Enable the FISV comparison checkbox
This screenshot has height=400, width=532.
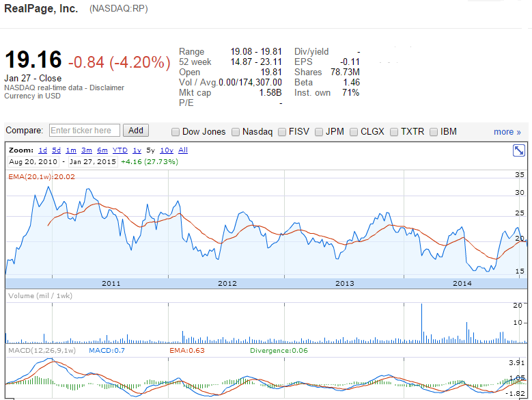[282, 132]
